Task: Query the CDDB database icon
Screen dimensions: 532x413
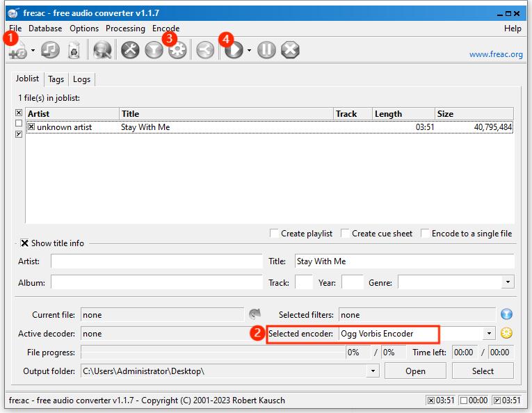Action: (x=102, y=50)
